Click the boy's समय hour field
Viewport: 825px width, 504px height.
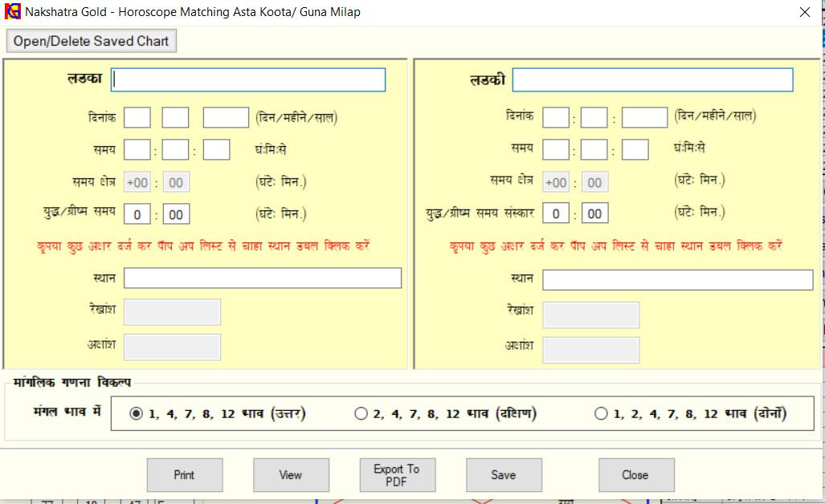point(137,150)
